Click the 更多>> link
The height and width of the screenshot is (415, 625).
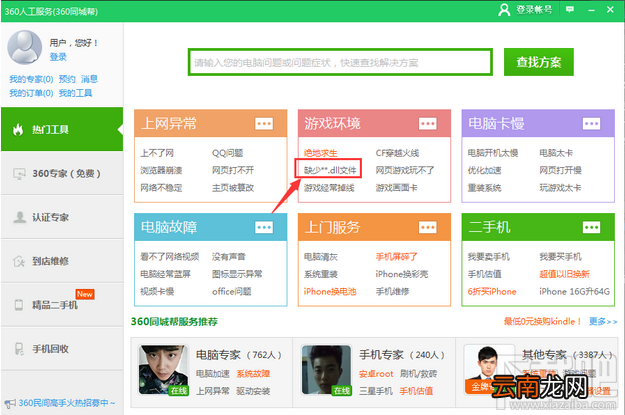coord(603,321)
